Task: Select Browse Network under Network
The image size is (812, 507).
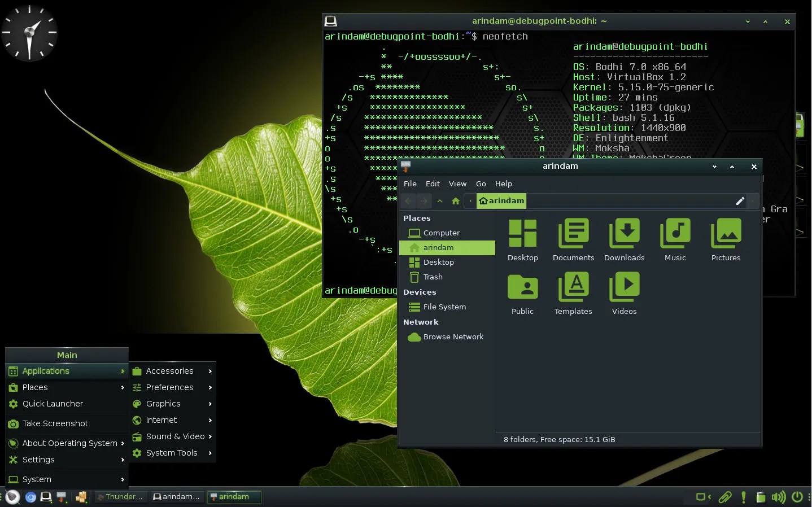Action: click(453, 336)
